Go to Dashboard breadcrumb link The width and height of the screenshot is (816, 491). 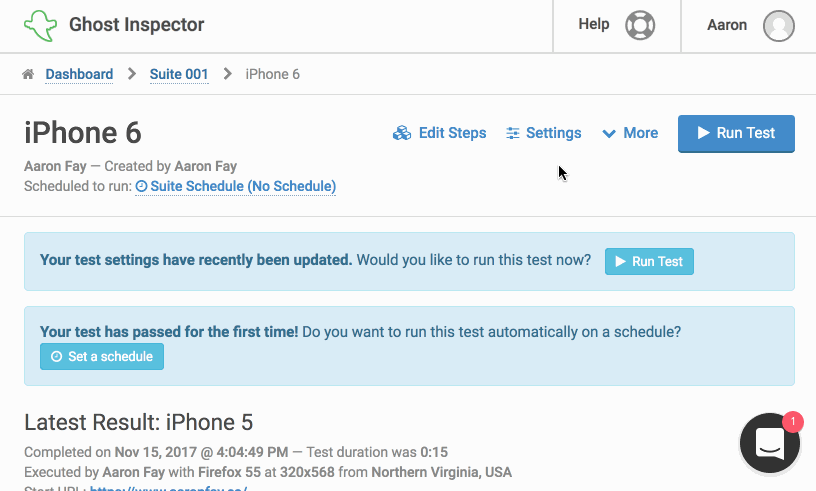tap(79, 74)
